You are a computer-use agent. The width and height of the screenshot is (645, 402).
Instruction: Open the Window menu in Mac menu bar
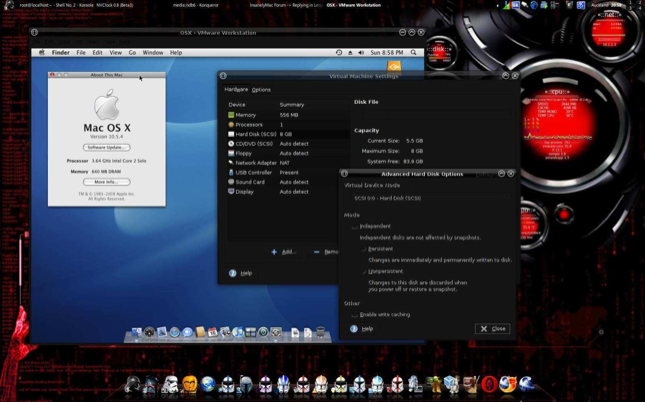click(152, 52)
